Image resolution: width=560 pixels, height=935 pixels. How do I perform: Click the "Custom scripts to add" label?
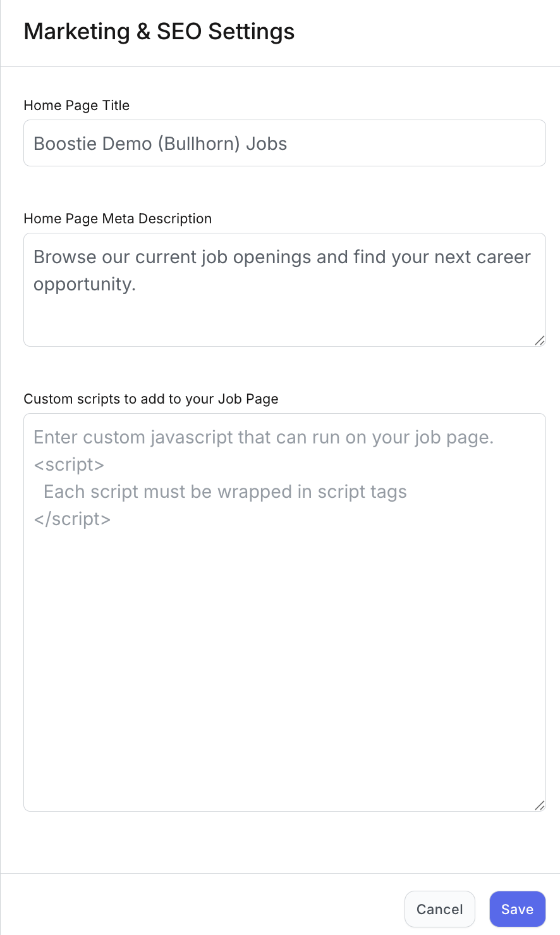[151, 399]
